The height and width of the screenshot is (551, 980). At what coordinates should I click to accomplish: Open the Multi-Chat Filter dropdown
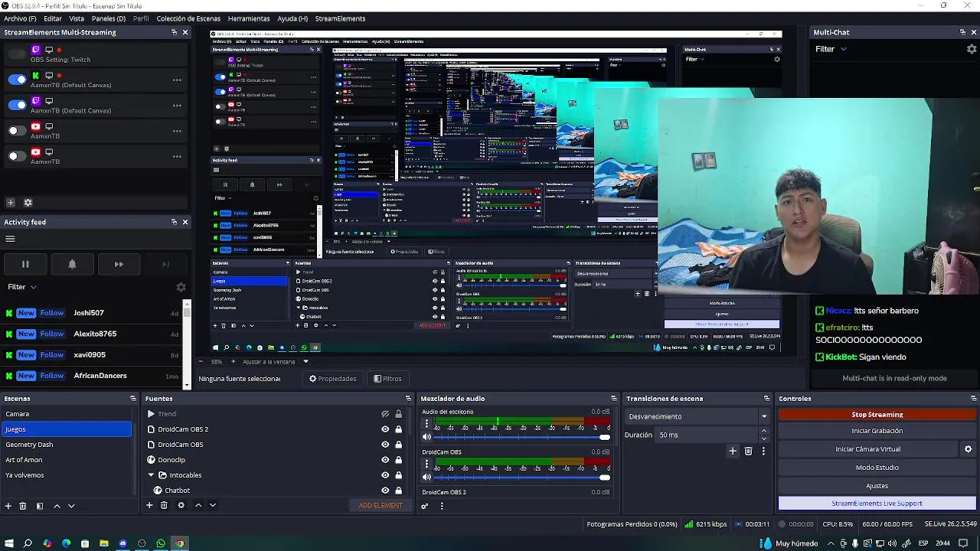(831, 49)
